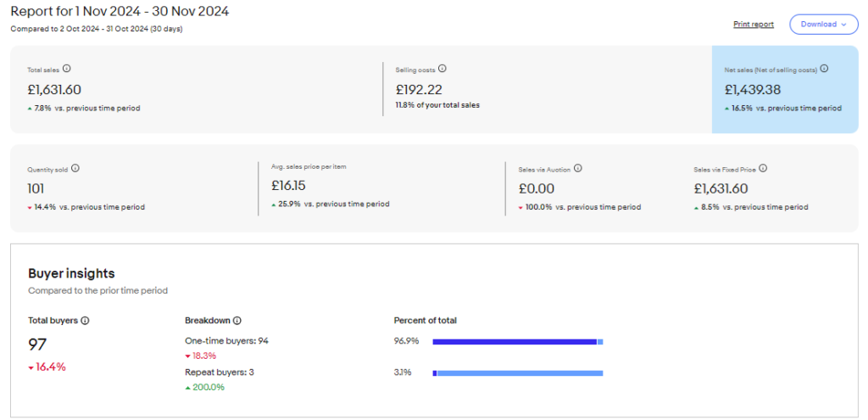868x420 pixels.
Task: Click the report date range title
Action: [x=120, y=11]
